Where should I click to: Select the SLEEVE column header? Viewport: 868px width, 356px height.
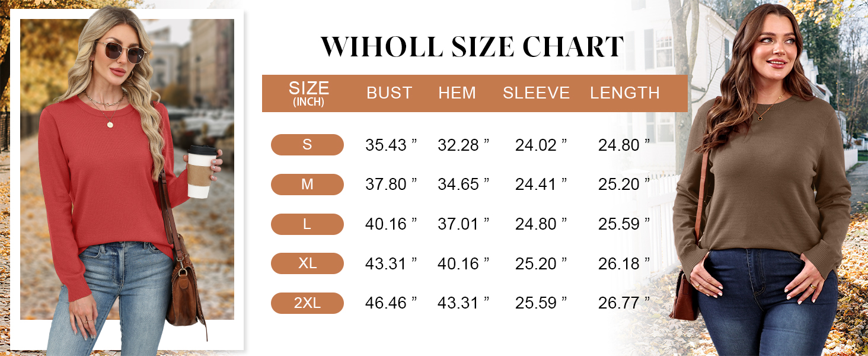[x=536, y=93]
